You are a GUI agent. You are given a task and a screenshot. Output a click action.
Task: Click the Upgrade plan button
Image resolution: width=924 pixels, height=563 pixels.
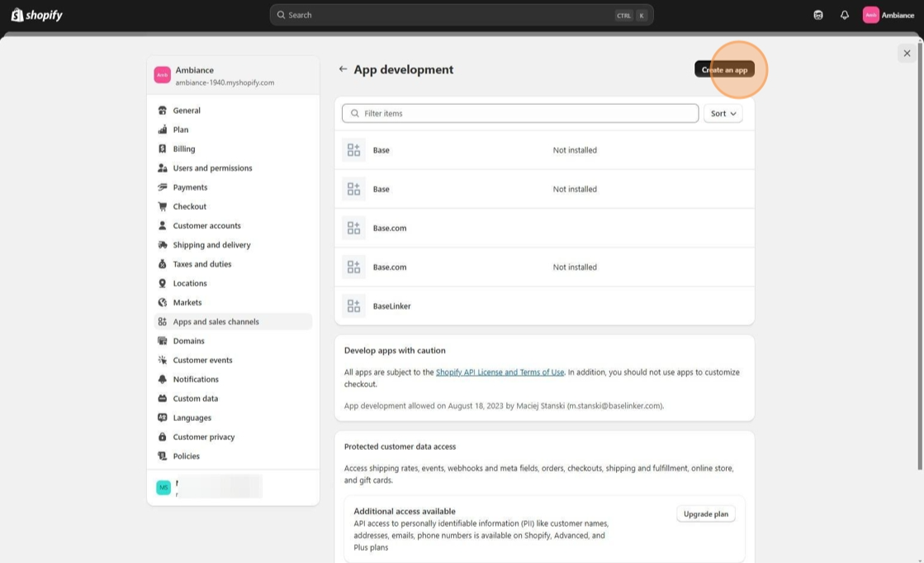point(705,514)
